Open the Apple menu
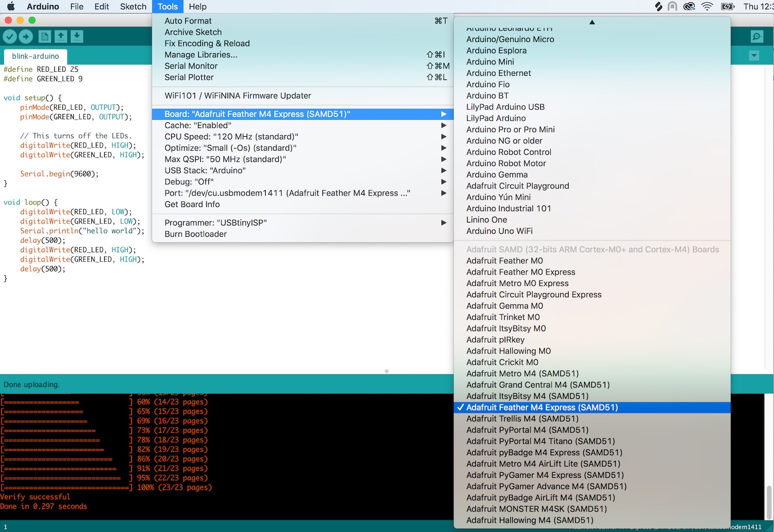This screenshot has width=774, height=532. pos(11,6)
